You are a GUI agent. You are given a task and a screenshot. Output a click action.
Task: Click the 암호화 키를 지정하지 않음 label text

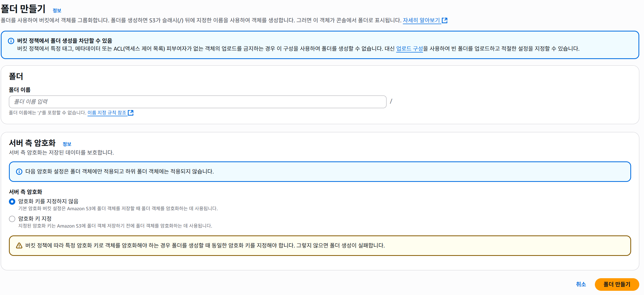(48, 201)
